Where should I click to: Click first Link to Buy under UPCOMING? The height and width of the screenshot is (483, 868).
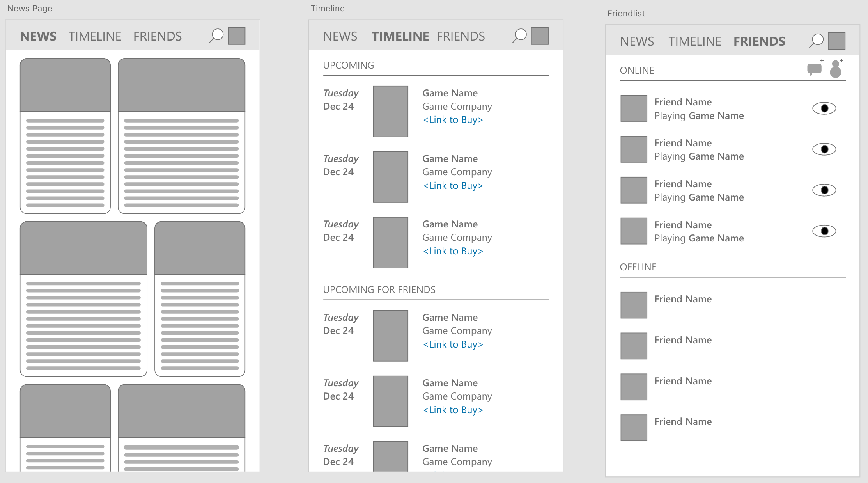(453, 120)
